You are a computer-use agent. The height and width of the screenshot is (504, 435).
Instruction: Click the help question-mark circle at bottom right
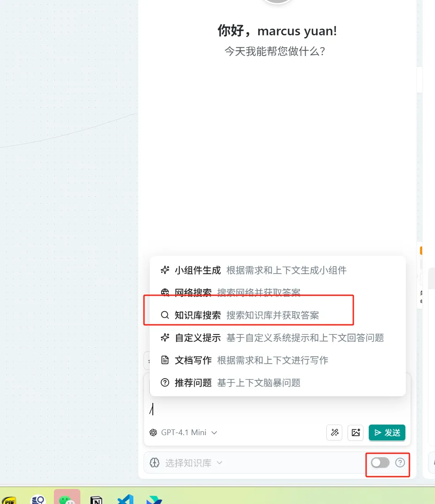tap(400, 463)
